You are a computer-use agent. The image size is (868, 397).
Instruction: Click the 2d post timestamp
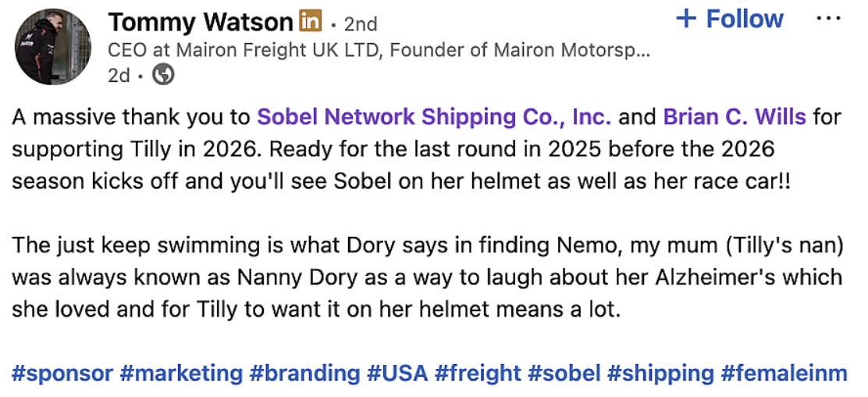[119, 76]
